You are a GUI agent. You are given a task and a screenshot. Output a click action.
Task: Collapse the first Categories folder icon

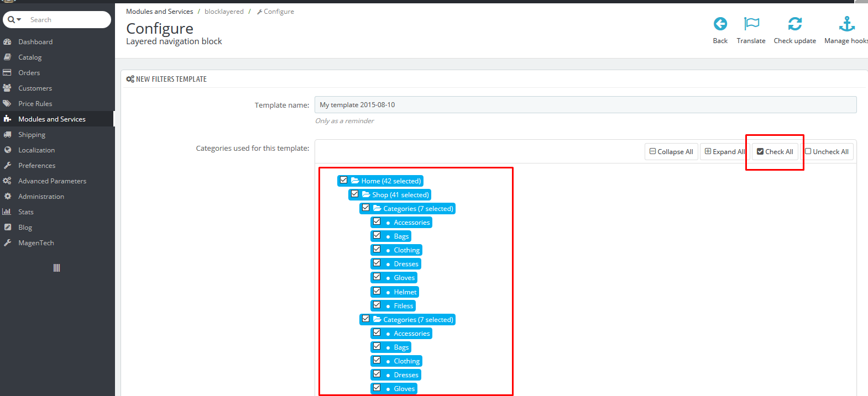pyautogui.click(x=378, y=208)
